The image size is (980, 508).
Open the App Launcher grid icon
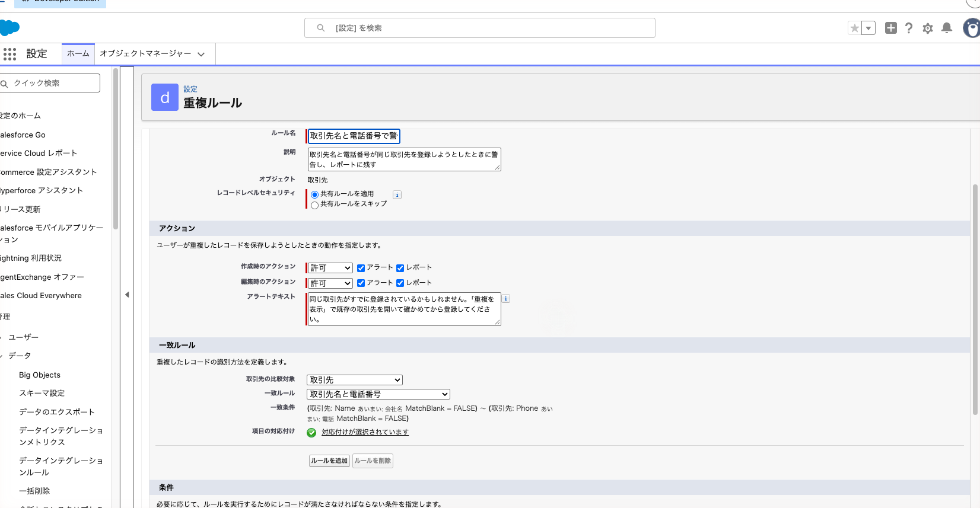click(x=9, y=54)
